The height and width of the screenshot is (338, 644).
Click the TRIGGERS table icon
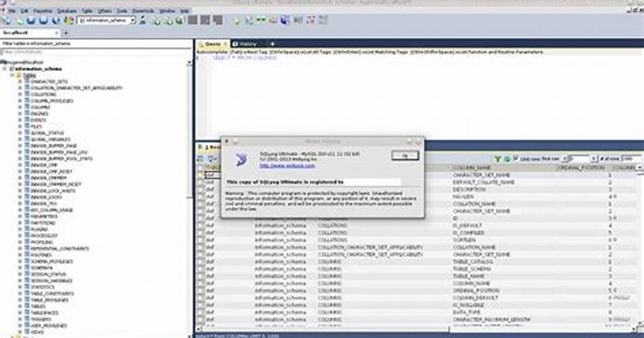click(x=27, y=319)
